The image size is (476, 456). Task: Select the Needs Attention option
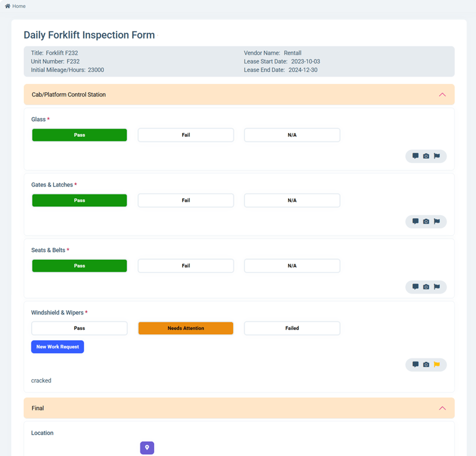pyautogui.click(x=186, y=328)
